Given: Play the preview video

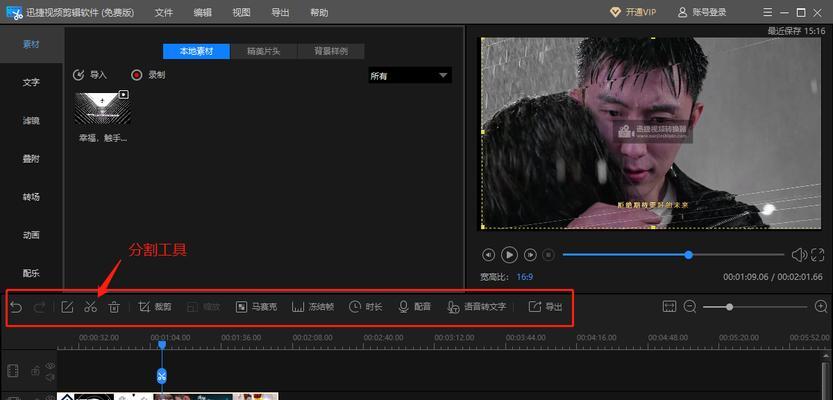Looking at the screenshot, I should tap(509, 255).
